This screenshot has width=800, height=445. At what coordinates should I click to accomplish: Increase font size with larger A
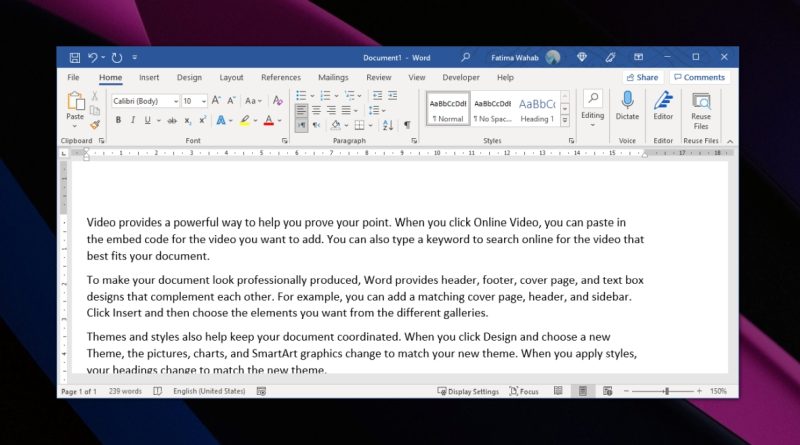click(216, 101)
